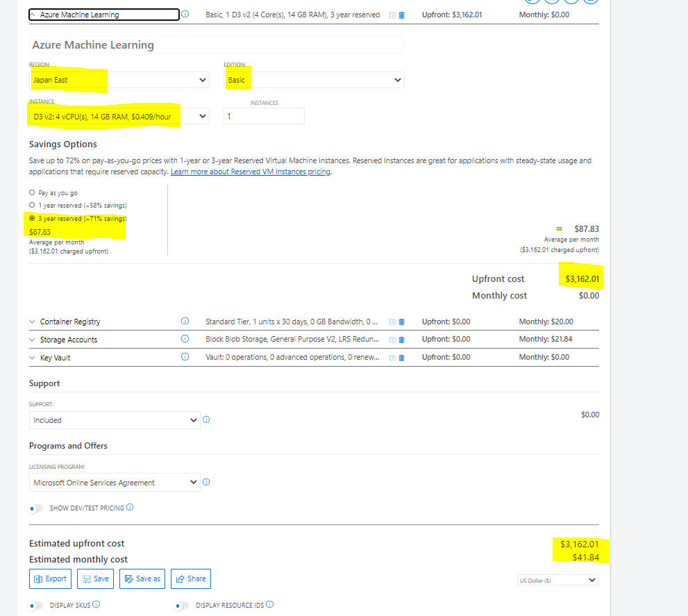The height and width of the screenshot is (616, 688).
Task: Open the Edition dropdown showing Basic
Action: coord(314,80)
